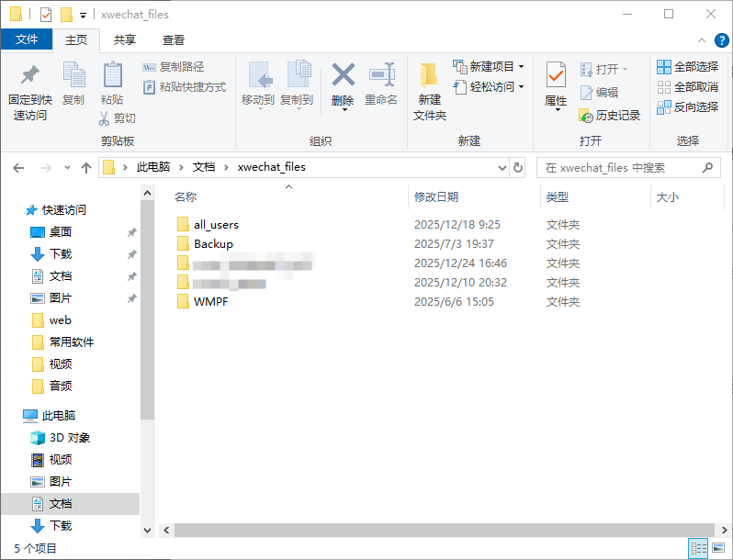Click 编辑 edit command
733x560 pixels.
pyautogui.click(x=599, y=93)
